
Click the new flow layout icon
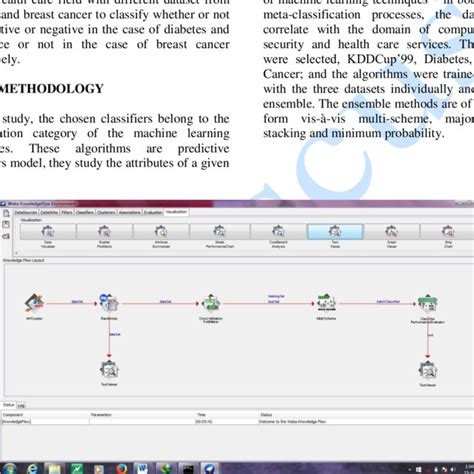[x=6, y=213]
